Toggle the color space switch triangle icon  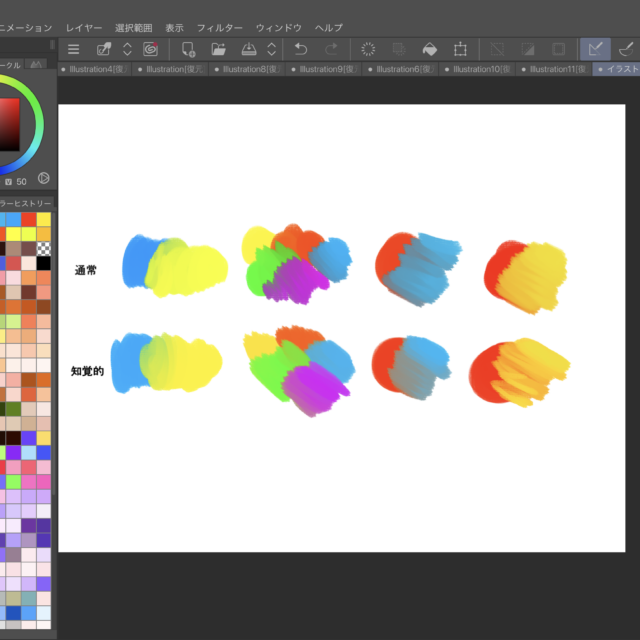pyautogui.click(x=44, y=178)
